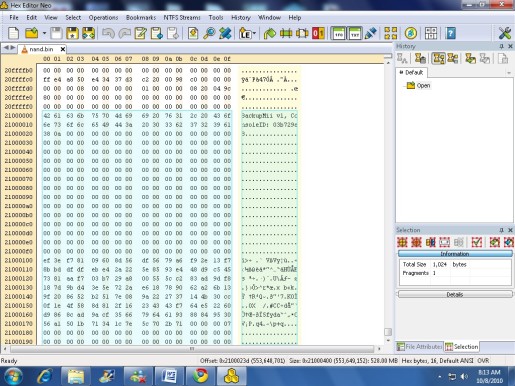Click Select All yellow grid icon in Selection
This screenshot has width=515, height=386.
pos(402,242)
